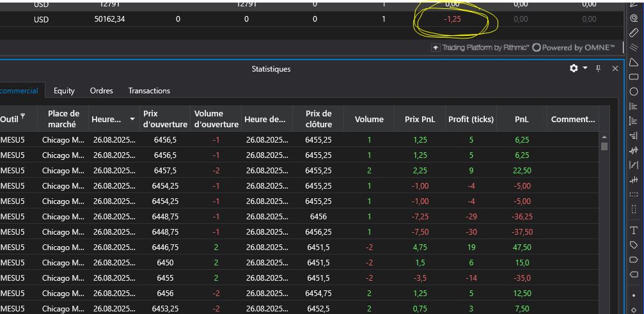Sort by Profit (ticks) column

tap(471, 120)
